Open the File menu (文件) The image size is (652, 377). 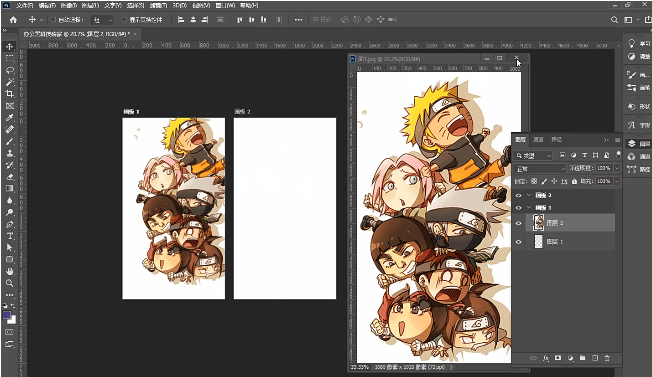coord(25,6)
